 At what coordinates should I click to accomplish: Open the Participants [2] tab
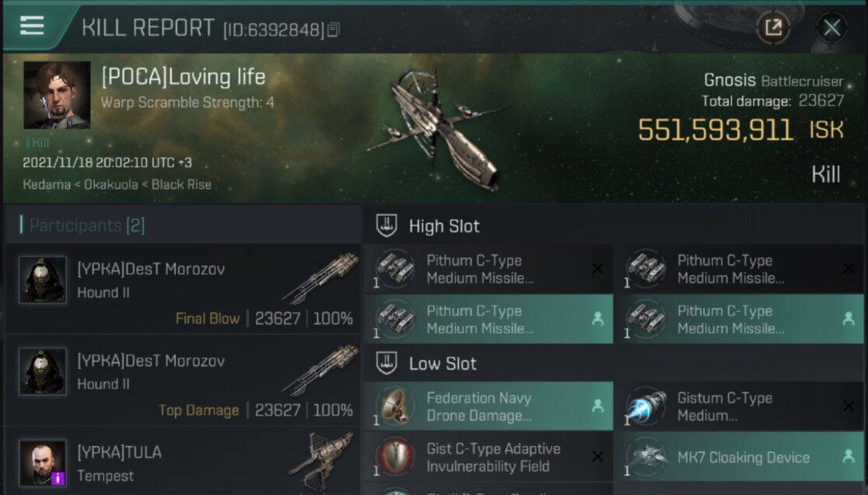point(86,225)
